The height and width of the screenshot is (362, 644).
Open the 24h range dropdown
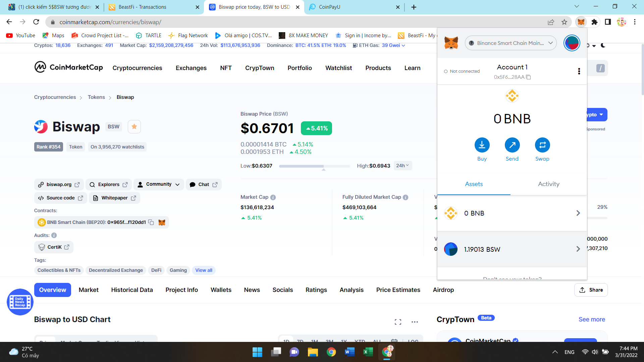click(402, 166)
